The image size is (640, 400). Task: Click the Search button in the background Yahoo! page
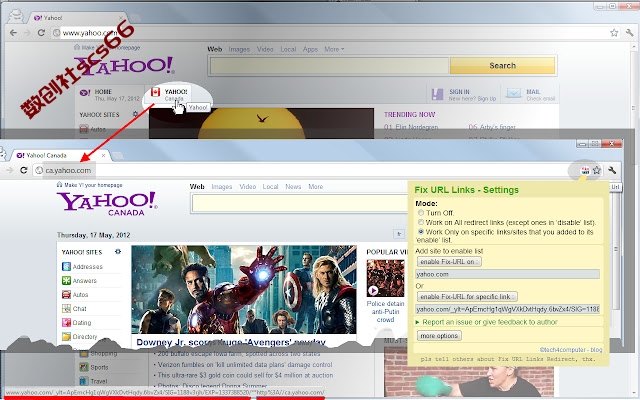[502, 65]
